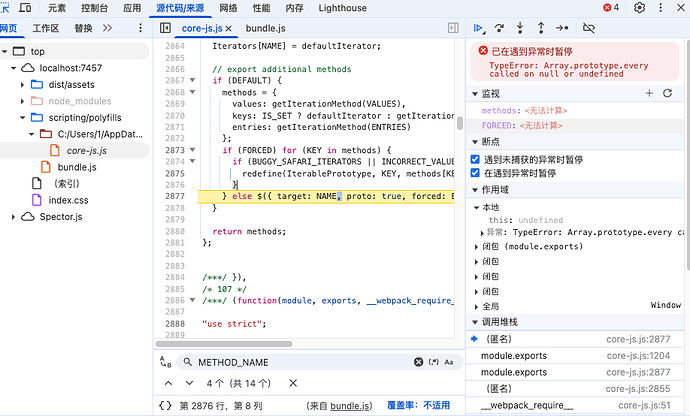This screenshot has width=690, height=416.
Task: Expand 闭包 (module.exports) scope
Action: click(476, 247)
